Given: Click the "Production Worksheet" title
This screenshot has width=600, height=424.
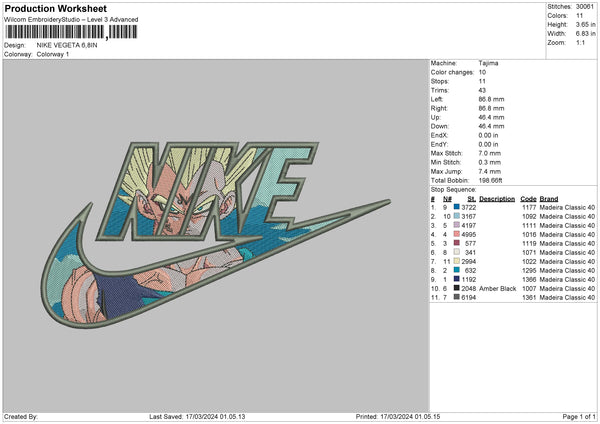Looking at the screenshot, I should (x=55, y=8).
